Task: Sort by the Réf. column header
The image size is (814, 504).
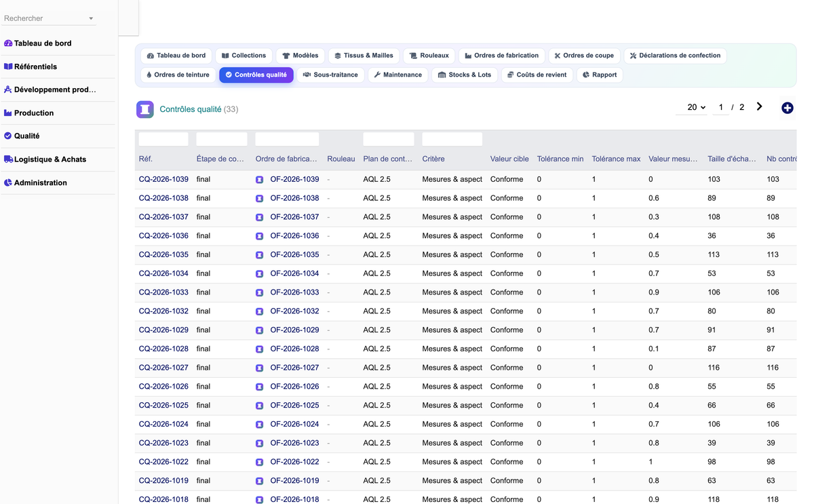Action: (x=145, y=159)
